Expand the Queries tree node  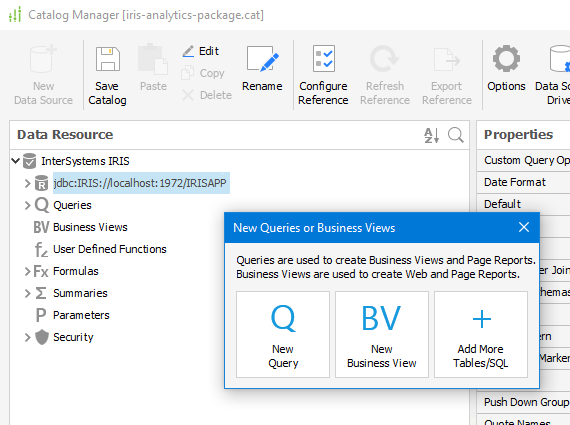pos(28,205)
